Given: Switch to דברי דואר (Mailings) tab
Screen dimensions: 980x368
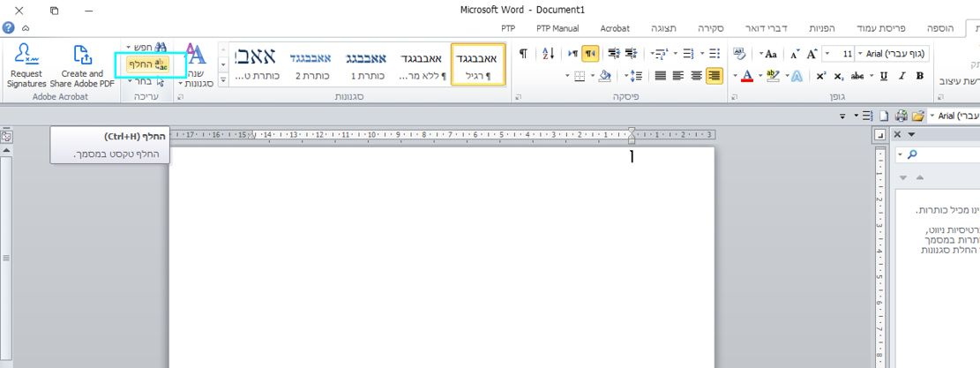Looking at the screenshot, I should 767,28.
